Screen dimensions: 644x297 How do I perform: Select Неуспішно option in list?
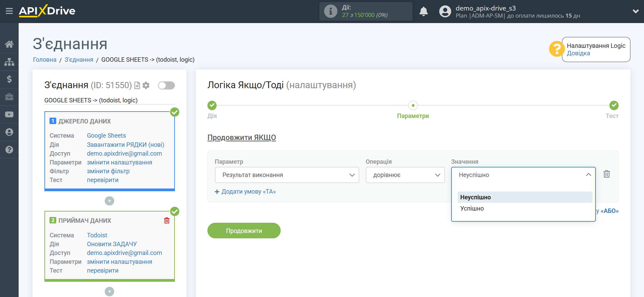coord(525,197)
